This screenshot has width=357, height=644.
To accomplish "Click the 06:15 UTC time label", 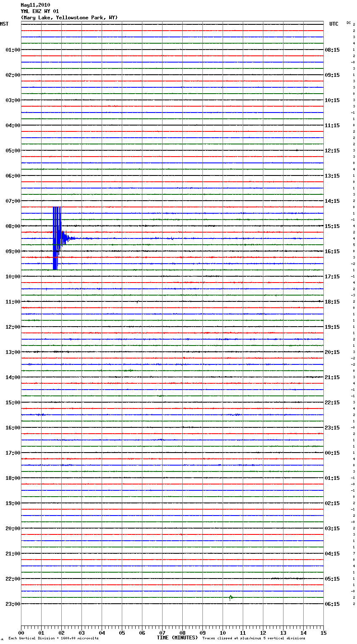I will pyautogui.click(x=332, y=604).
